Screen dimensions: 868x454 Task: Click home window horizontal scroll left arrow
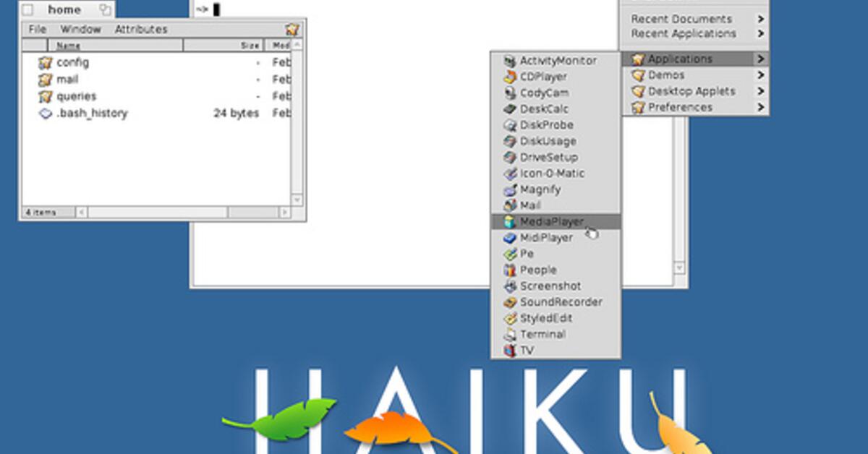[81, 213]
